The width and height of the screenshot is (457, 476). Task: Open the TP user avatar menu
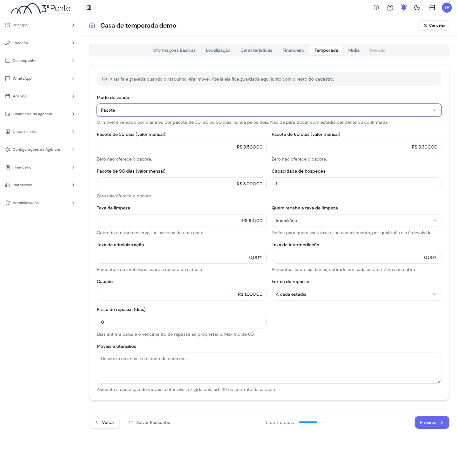pos(447,8)
